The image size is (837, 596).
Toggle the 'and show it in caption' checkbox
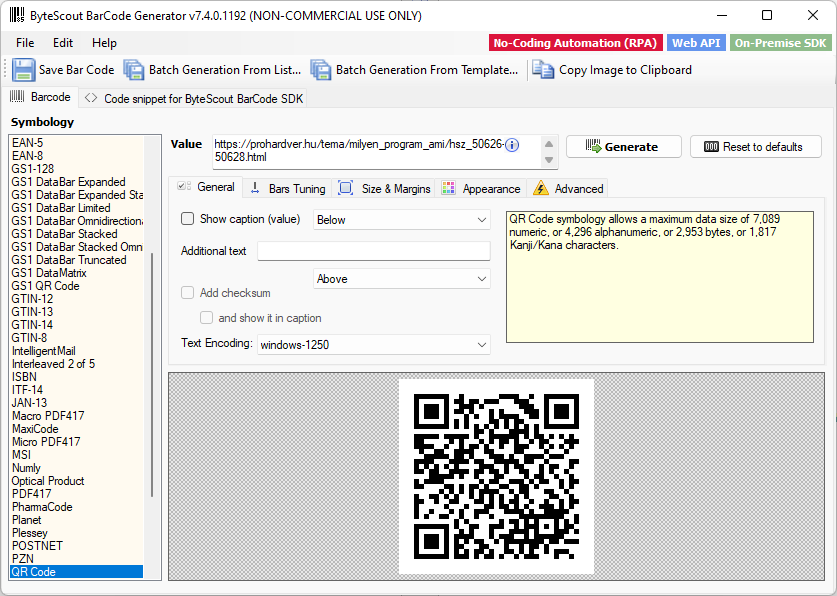206,317
